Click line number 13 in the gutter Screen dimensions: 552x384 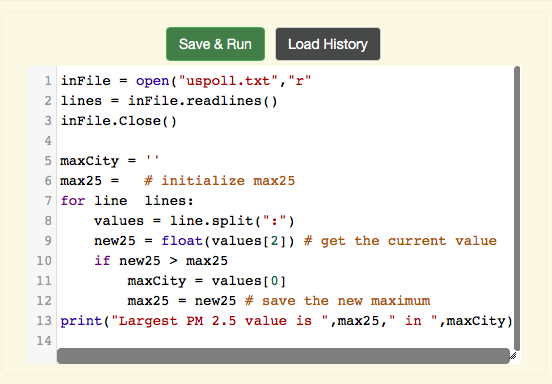[x=44, y=321]
